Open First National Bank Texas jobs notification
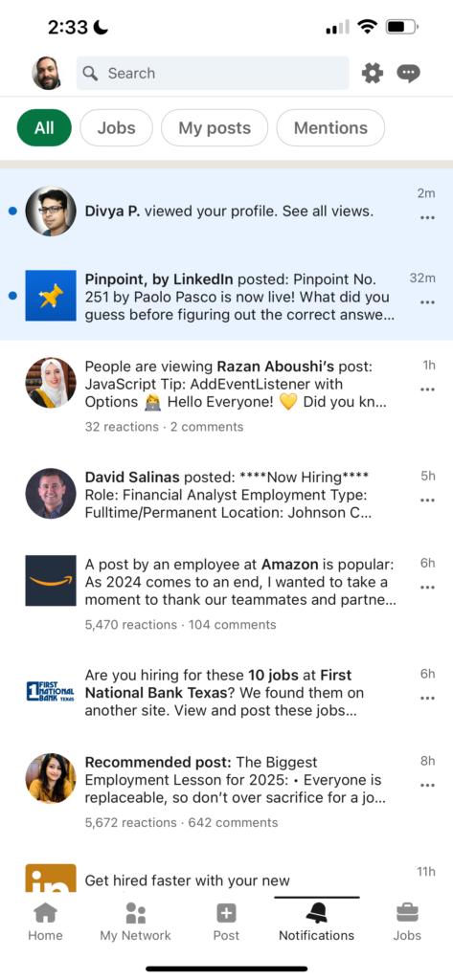Viewport: 453px width, 980px height. pos(226,693)
